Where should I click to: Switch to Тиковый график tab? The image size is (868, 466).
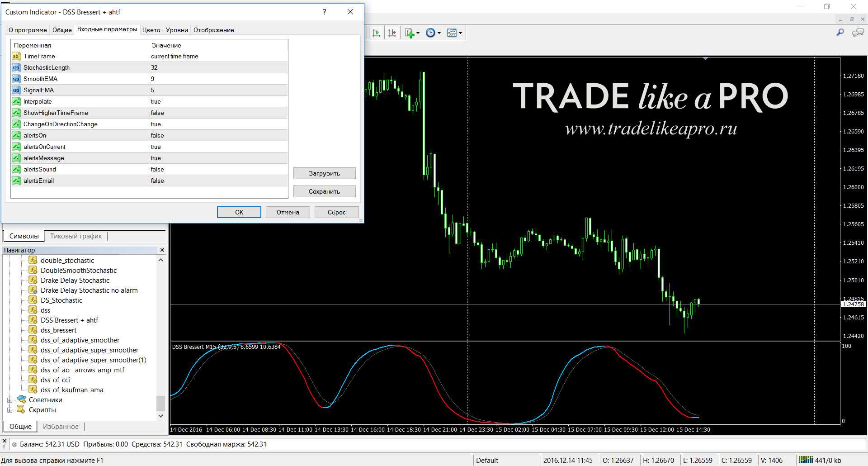[76, 236]
